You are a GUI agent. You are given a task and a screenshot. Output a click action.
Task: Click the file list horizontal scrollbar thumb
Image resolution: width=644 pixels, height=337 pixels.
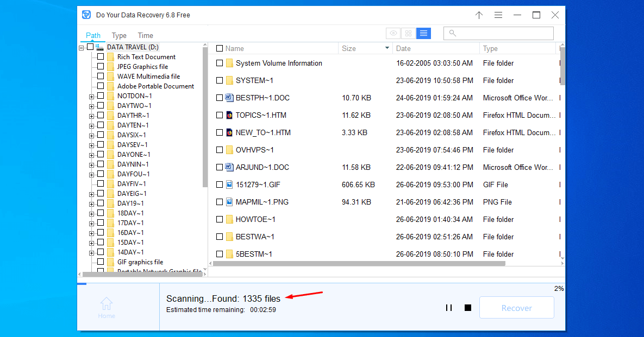coord(359,264)
